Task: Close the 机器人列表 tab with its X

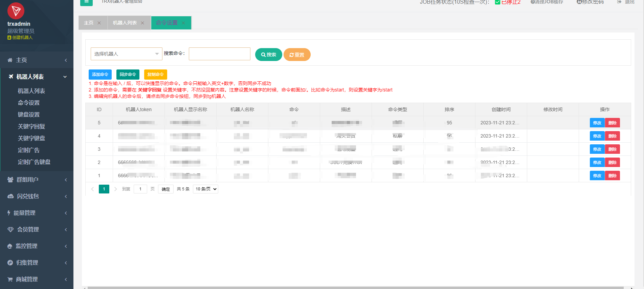Action: tap(142, 23)
